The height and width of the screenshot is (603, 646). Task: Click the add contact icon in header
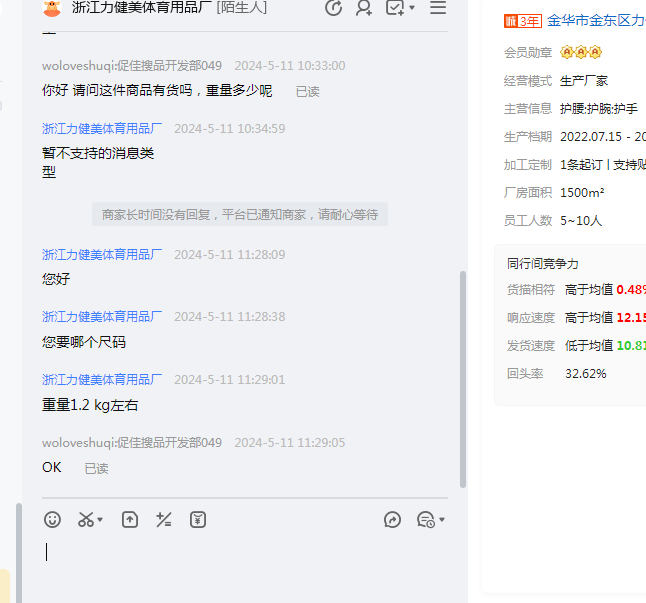[364, 8]
